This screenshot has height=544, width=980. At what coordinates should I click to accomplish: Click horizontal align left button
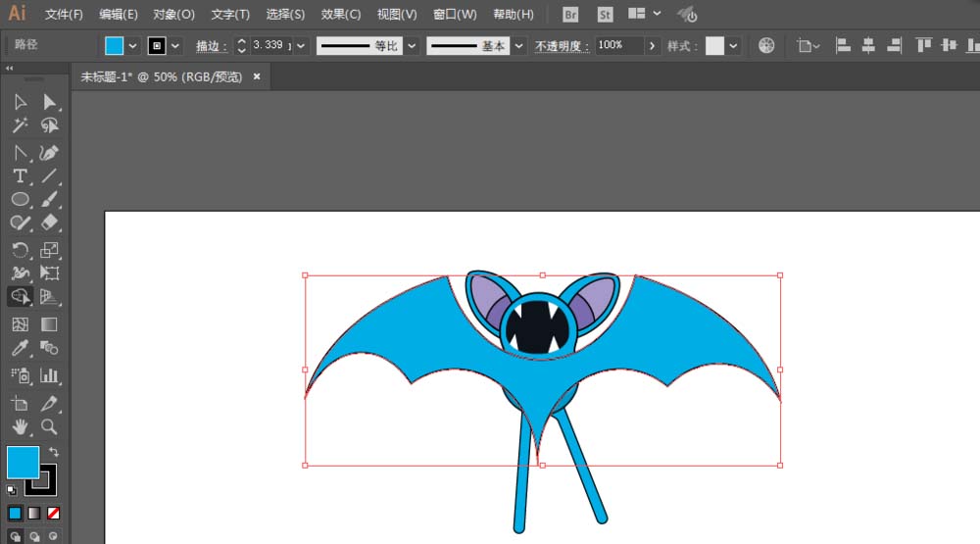(843, 45)
